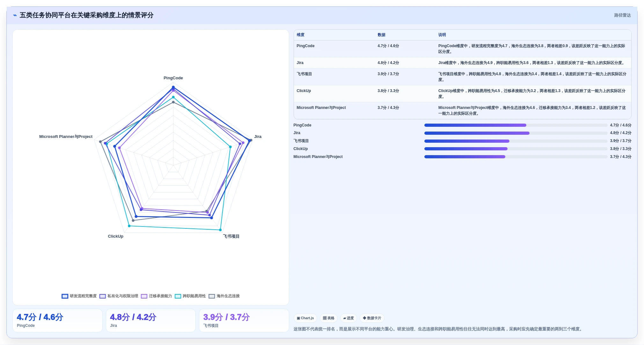
Task: Click the footnote starting 这张图不代表统一排名
Action: coord(438,329)
